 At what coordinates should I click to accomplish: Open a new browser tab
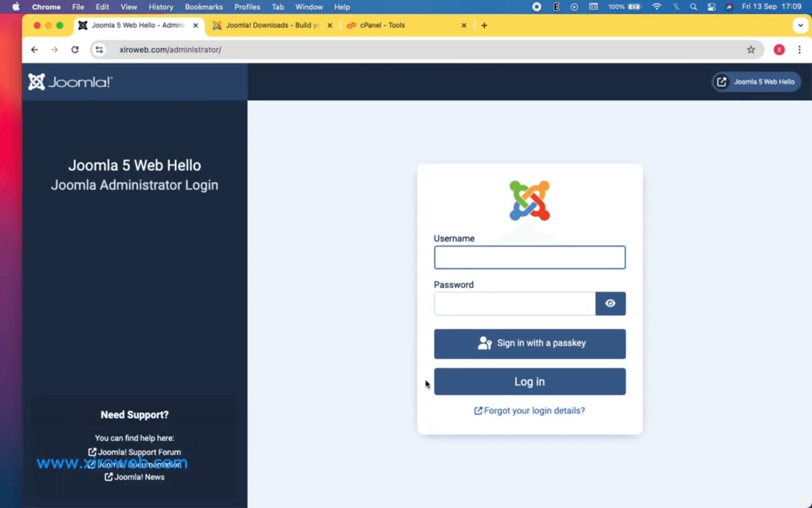tap(484, 25)
